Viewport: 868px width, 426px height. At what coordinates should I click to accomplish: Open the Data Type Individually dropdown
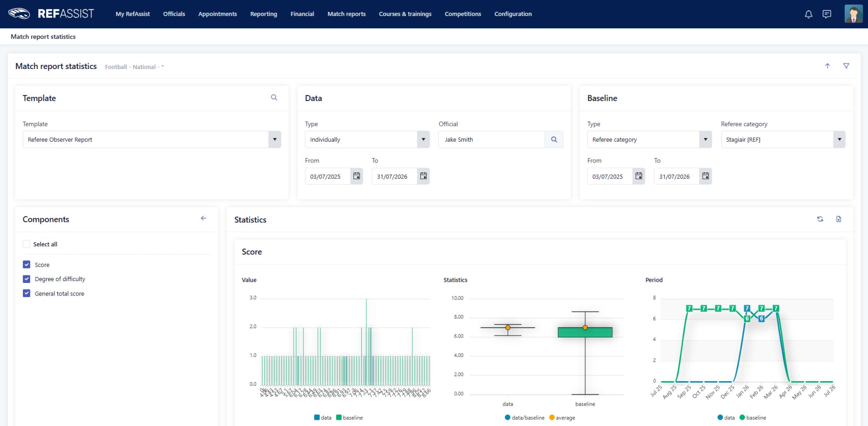click(x=423, y=139)
